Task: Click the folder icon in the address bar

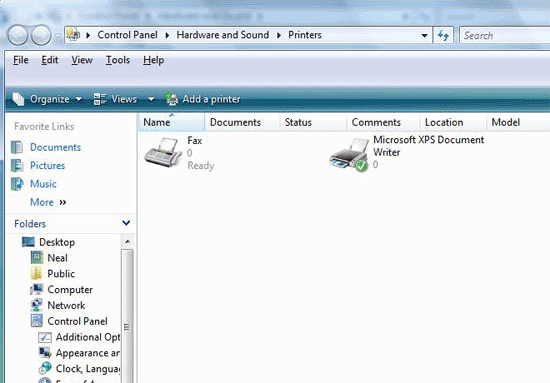Action: 73,35
